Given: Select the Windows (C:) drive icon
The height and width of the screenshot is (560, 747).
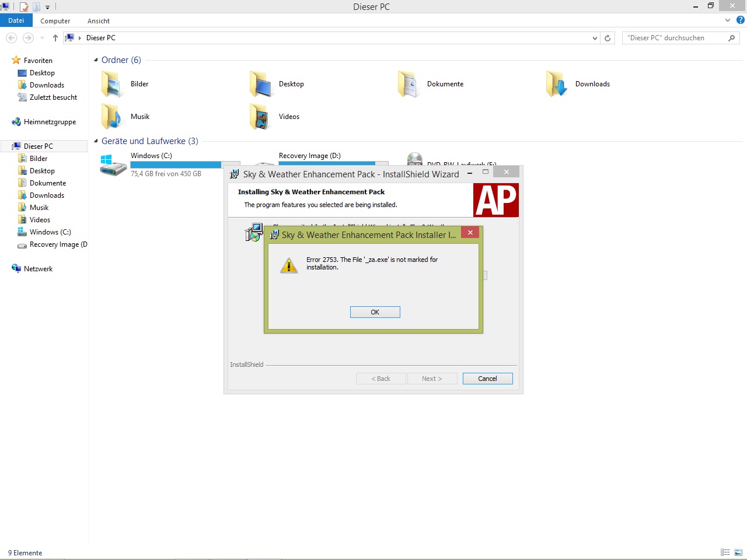Looking at the screenshot, I should [113, 165].
